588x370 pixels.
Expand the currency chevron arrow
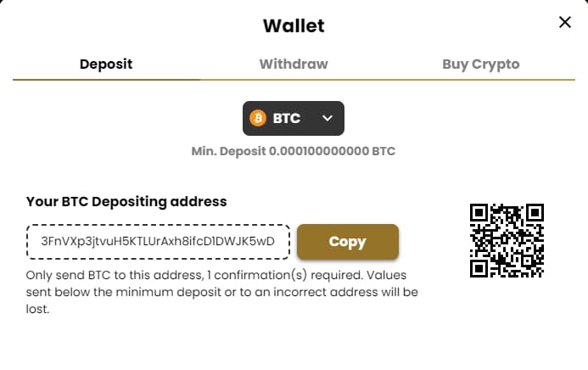328,119
